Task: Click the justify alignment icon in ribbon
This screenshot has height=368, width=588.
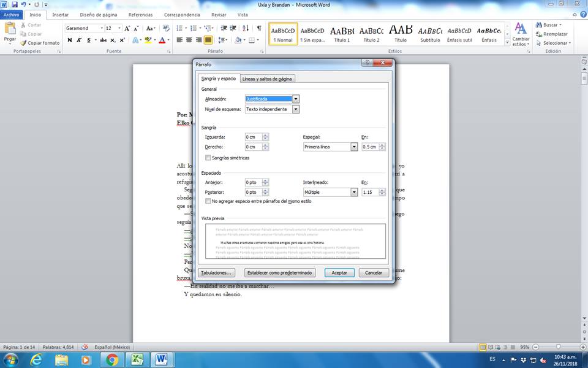Action: coord(208,40)
